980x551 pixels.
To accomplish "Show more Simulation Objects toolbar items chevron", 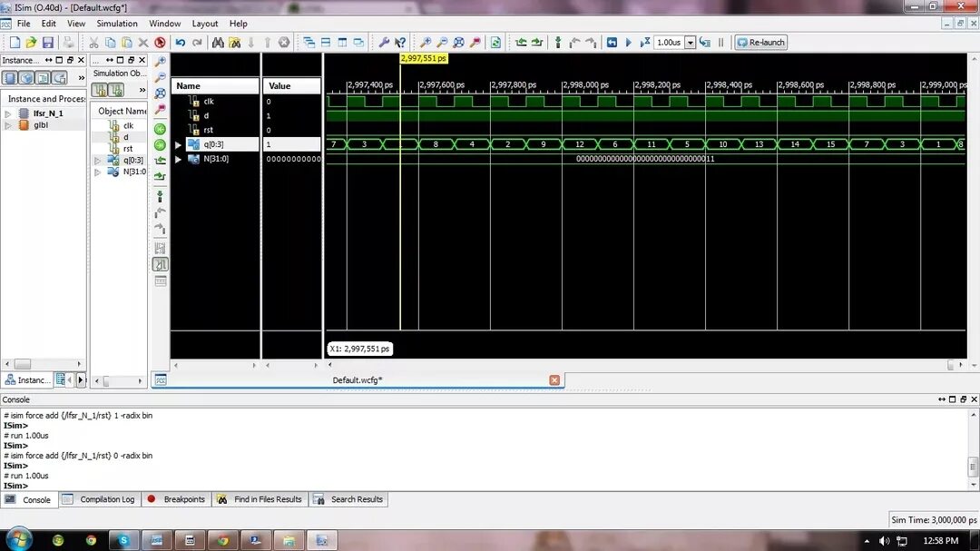I will (x=142, y=91).
